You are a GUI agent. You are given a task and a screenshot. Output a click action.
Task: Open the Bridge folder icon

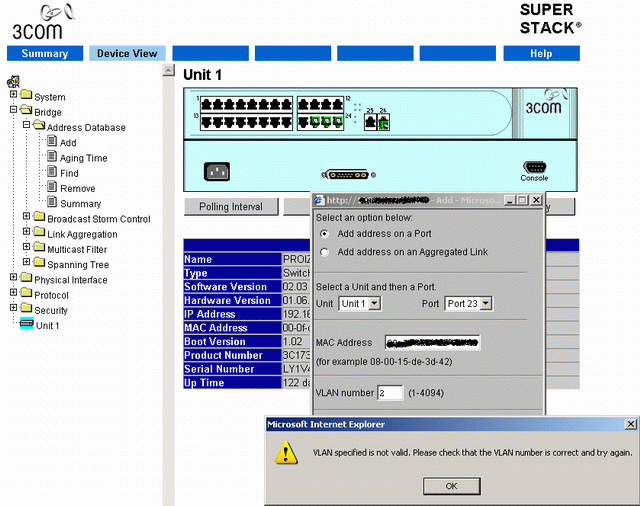point(26,112)
